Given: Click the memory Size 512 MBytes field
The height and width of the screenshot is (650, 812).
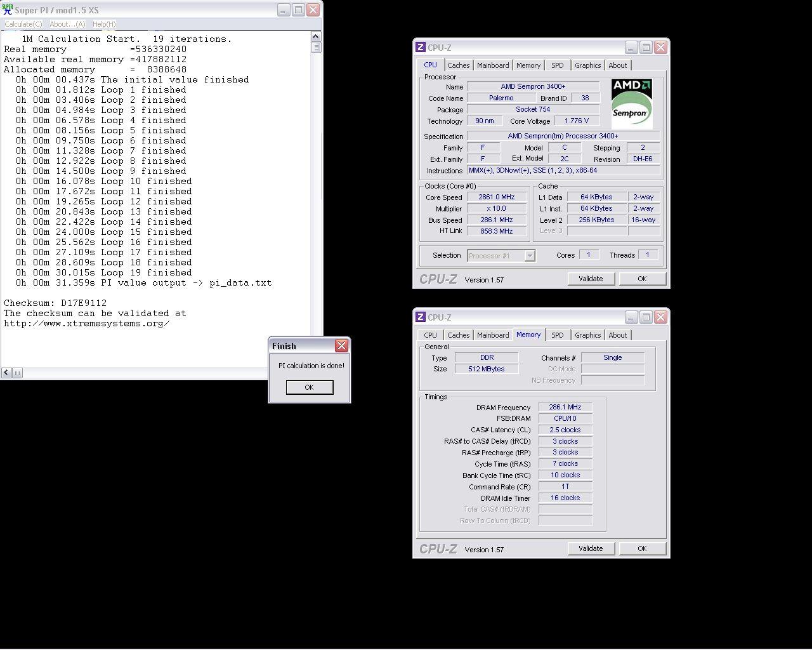Looking at the screenshot, I should (x=487, y=369).
